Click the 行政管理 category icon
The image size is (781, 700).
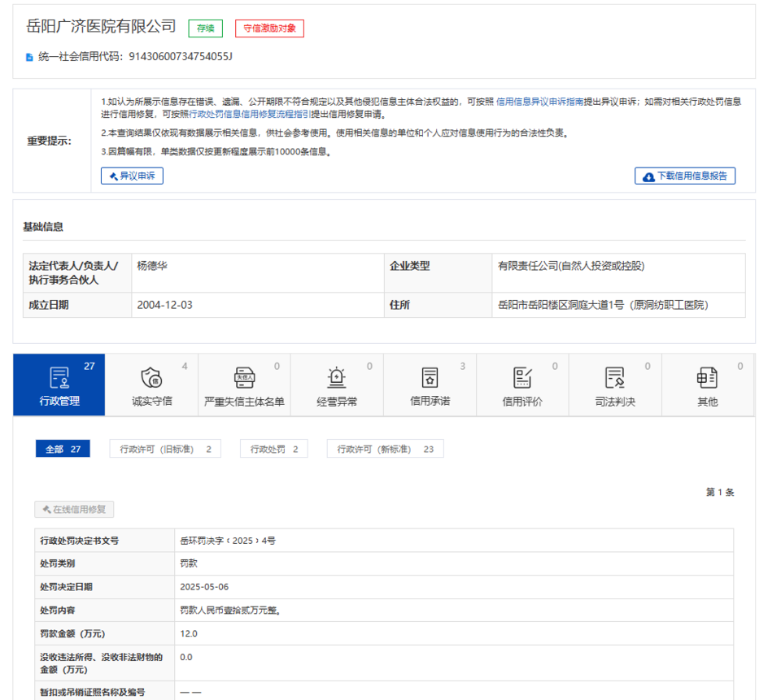pyautogui.click(x=59, y=377)
